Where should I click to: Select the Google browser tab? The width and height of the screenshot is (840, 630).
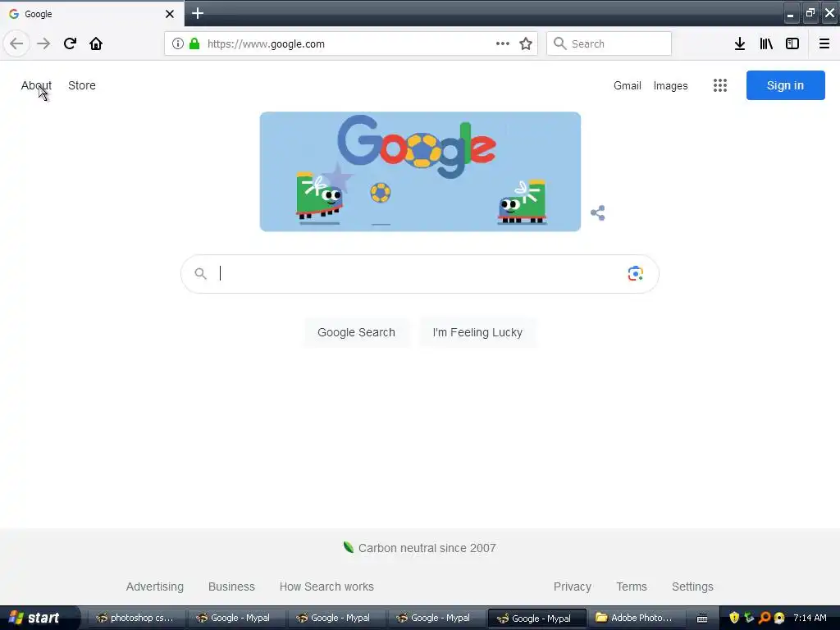click(92, 13)
